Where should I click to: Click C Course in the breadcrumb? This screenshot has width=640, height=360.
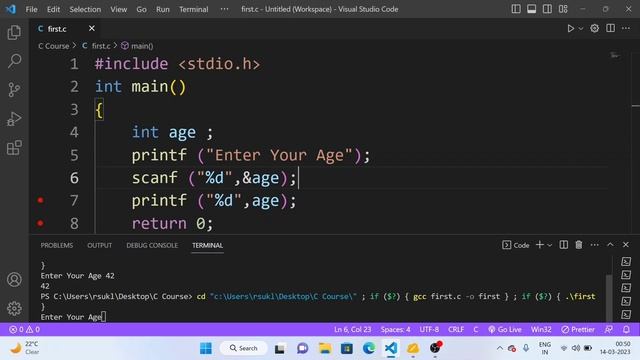click(x=53, y=46)
